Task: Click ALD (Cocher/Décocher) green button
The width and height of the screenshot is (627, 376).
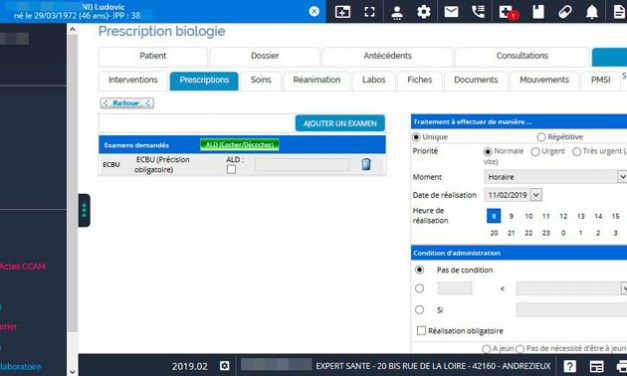Action: [240, 145]
